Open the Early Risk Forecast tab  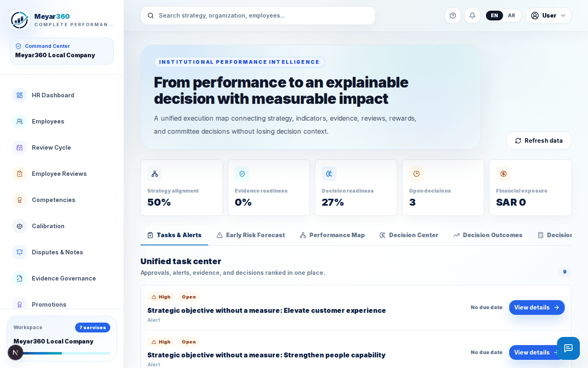[x=251, y=235]
